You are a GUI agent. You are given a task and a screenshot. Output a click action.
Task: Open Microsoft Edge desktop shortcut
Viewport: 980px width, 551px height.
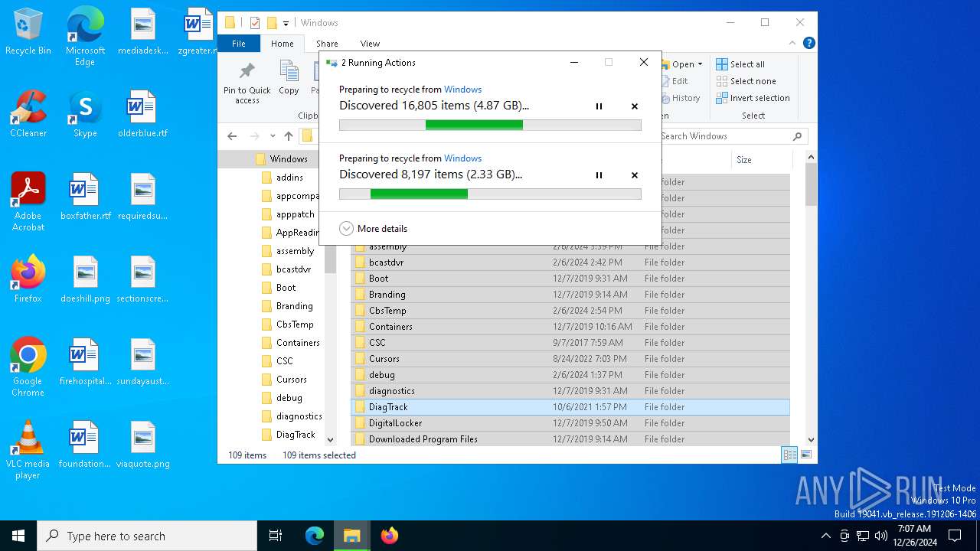point(85,37)
